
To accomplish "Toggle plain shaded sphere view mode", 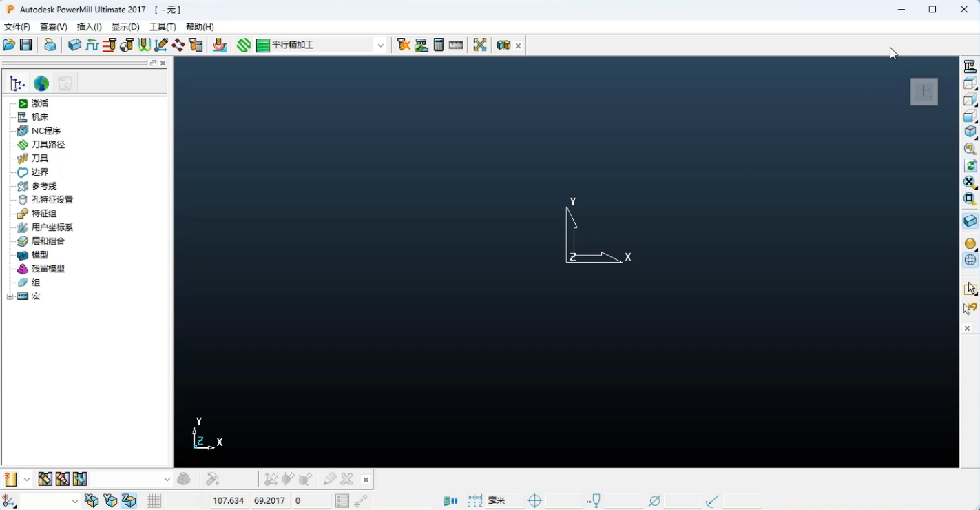I will [x=970, y=244].
